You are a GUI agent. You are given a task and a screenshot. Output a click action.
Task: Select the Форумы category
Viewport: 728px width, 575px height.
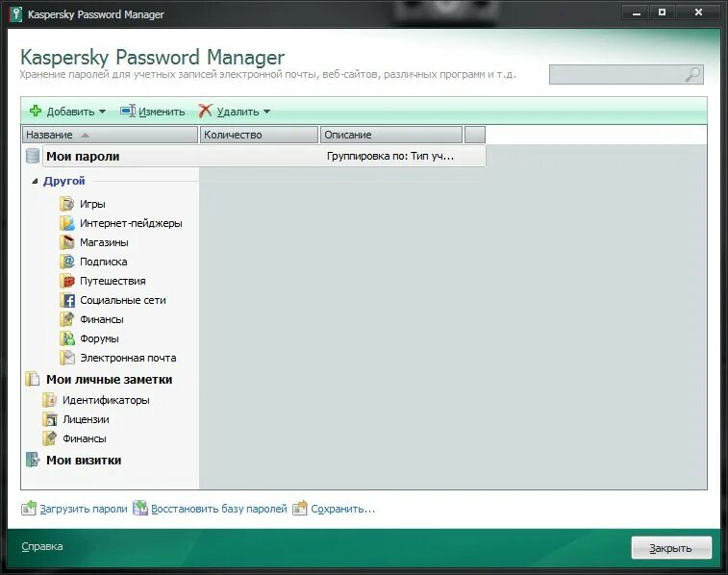(99, 338)
